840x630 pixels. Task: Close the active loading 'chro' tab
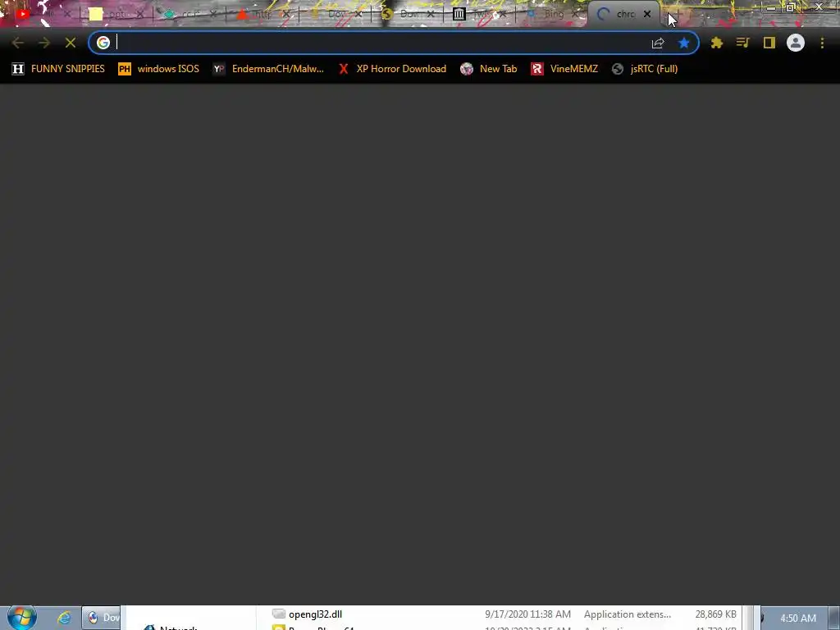tap(646, 14)
